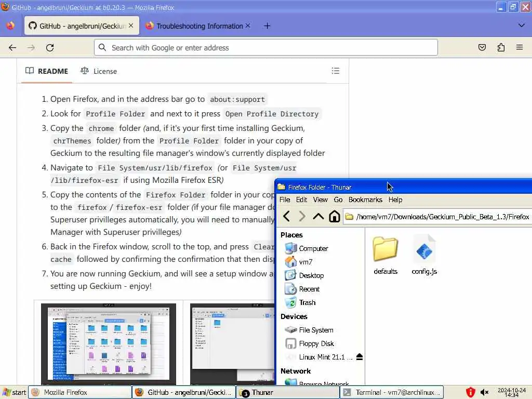The height and width of the screenshot is (399, 532).
Task: Select File System under Devices
Action: (x=309, y=330)
